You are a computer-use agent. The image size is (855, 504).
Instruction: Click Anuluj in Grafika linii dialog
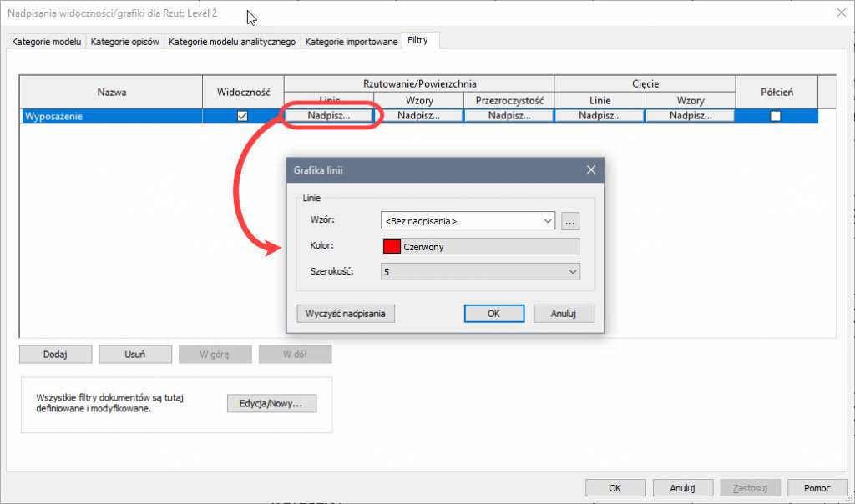pyautogui.click(x=564, y=314)
